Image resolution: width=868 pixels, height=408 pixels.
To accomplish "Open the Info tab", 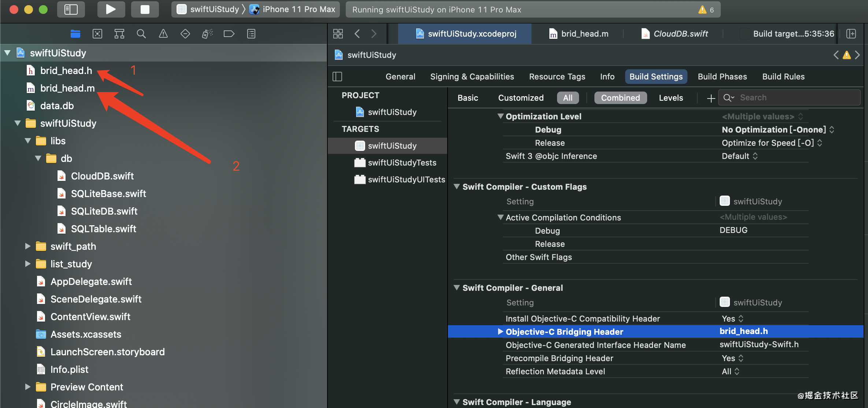I will click(x=607, y=77).
